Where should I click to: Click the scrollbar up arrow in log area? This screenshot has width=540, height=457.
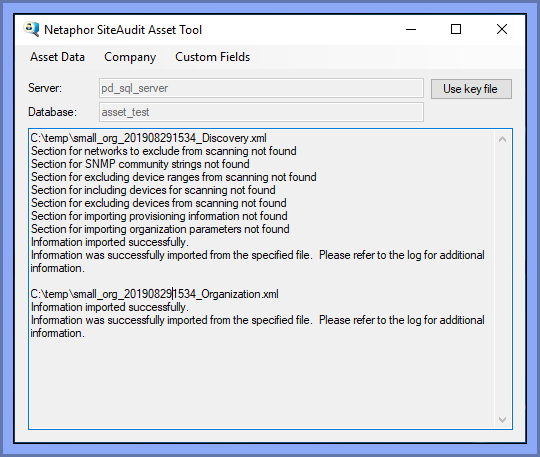click(x=502, y=139)
